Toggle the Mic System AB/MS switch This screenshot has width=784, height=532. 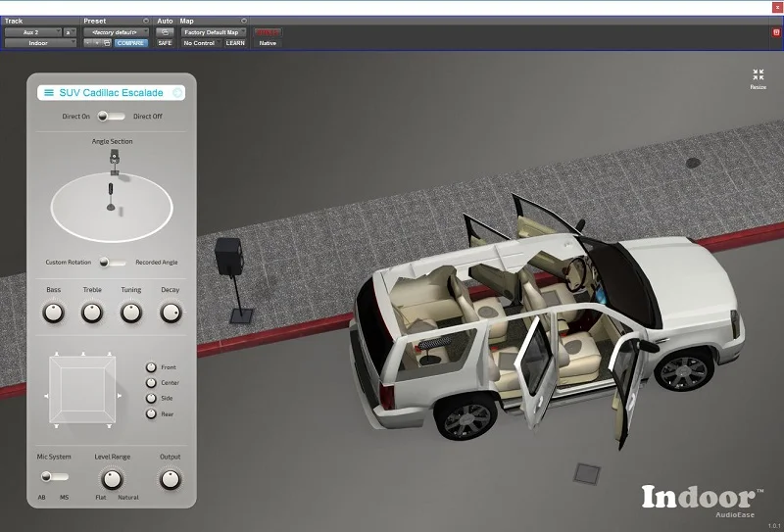pos(55,476)
